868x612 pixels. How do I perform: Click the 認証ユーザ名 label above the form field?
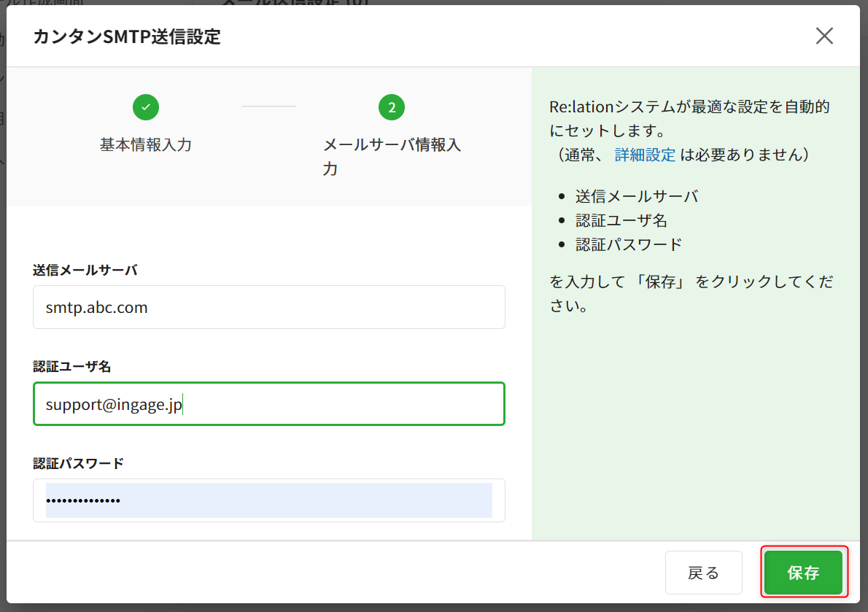[72, 366]
